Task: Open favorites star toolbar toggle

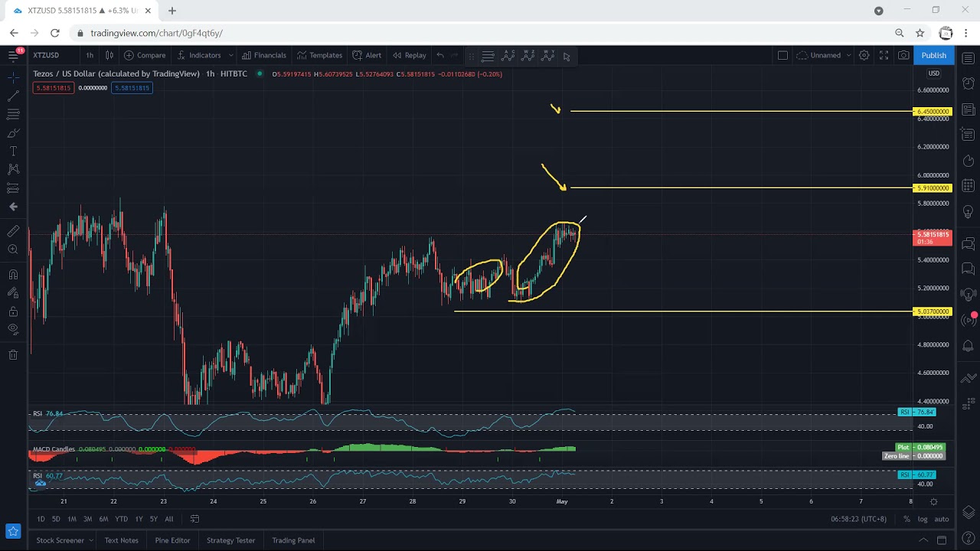Action: [13, 530]
